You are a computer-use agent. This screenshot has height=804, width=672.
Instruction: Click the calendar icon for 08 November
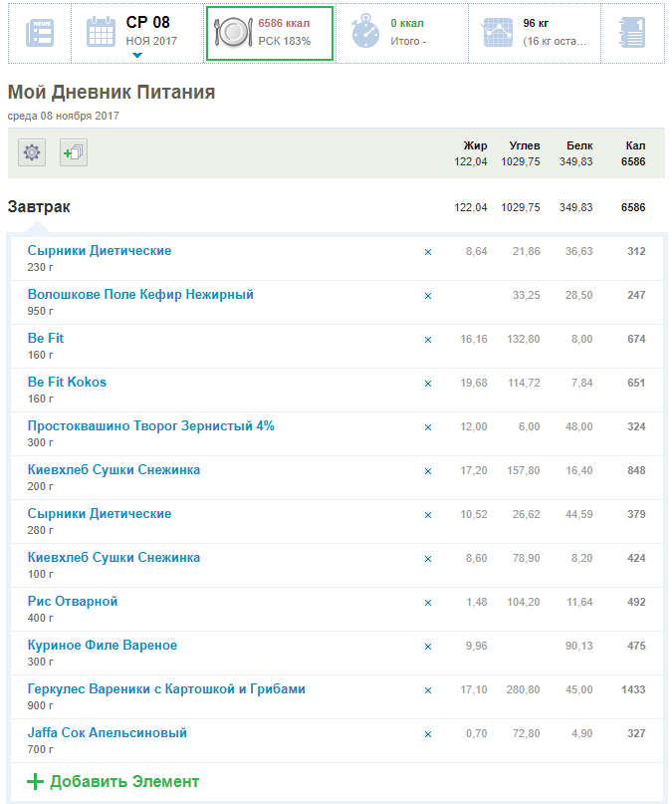click(101, 33)
